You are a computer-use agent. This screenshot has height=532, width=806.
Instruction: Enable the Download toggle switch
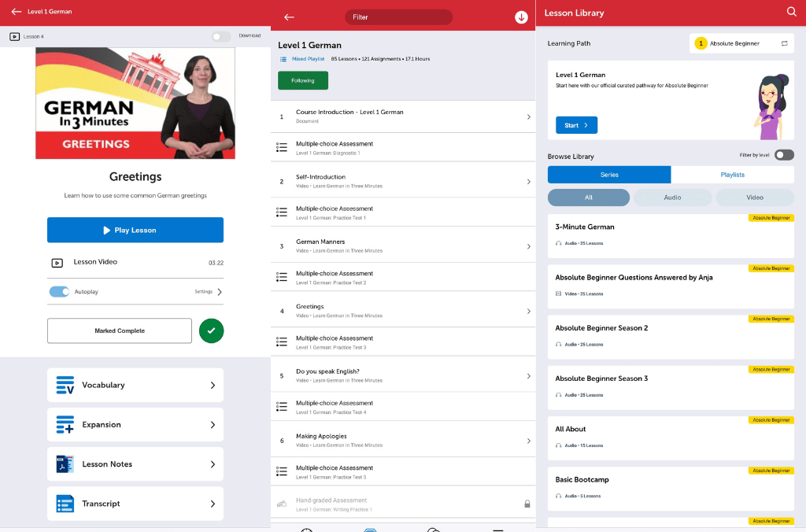(x=221, y=36)
